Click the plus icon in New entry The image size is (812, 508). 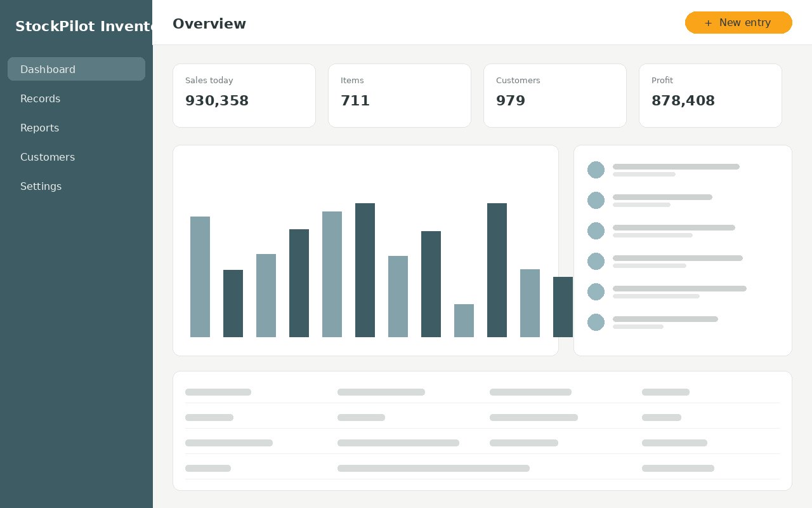(x=708, y=23)
